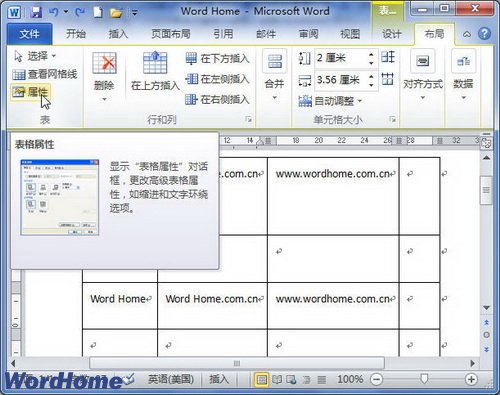Click the ruler toggle icon above scrollbar
Screen dimensions: 500x395
pyautogui.click(x=486, y=144)
